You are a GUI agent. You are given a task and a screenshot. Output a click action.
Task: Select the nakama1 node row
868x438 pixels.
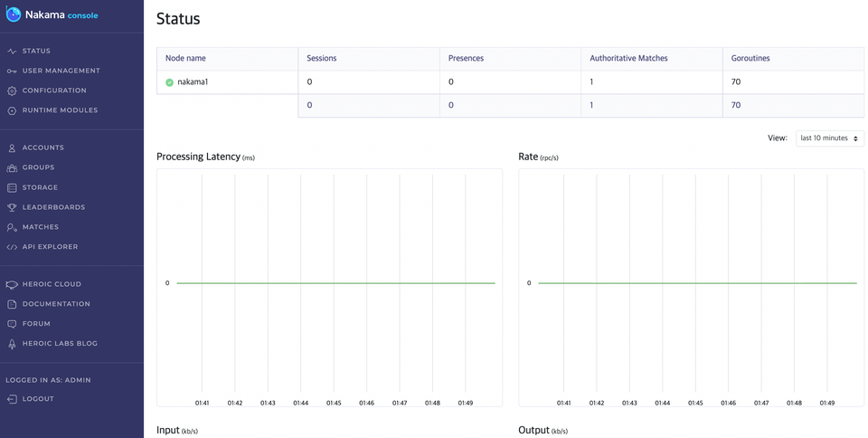(510, 82)
